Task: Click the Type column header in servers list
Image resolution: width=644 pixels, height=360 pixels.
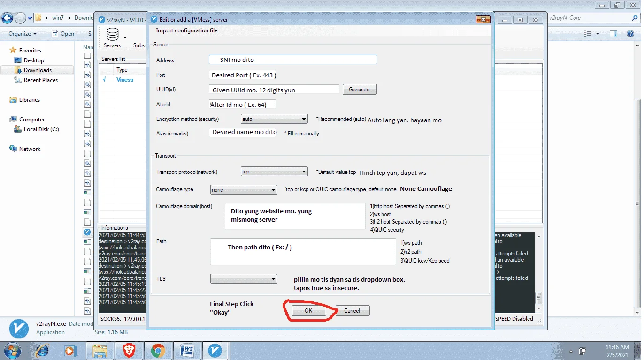Action: coord(122,70)
